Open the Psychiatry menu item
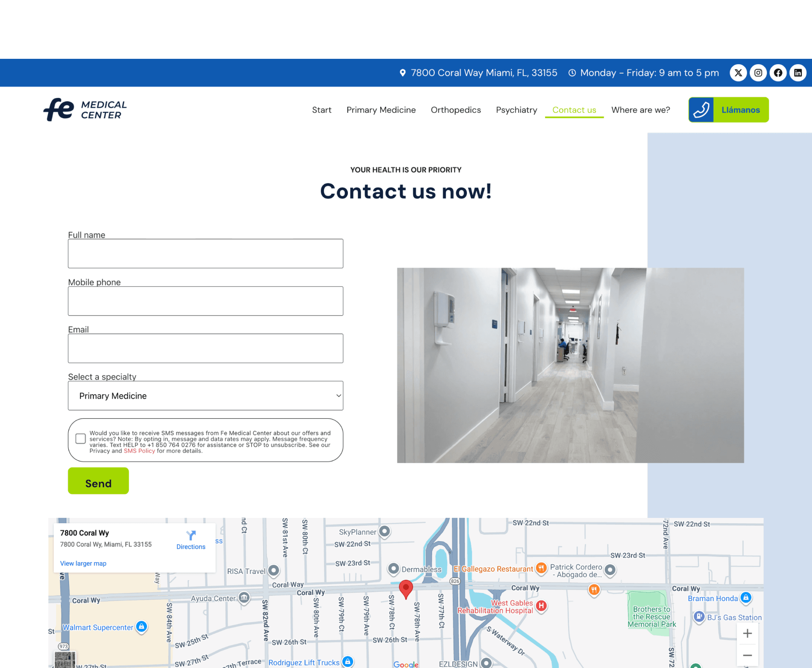 (x=516, y=110)
